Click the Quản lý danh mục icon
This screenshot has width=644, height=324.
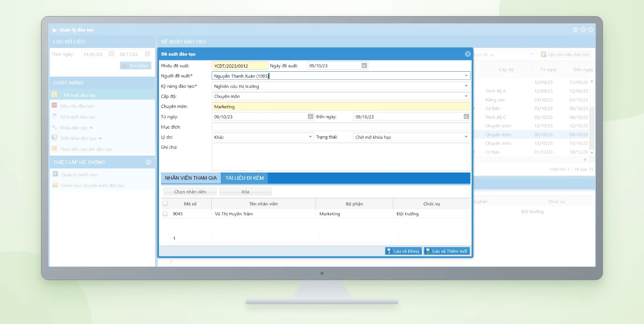[56, 174]
